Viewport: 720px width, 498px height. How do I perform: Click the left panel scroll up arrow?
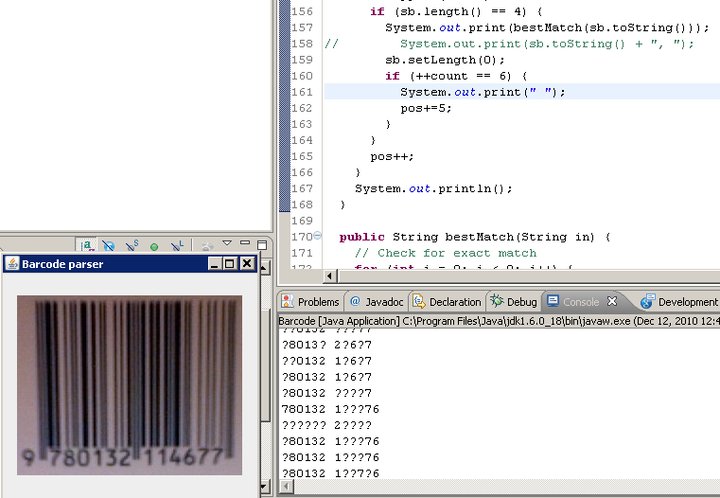click(264, 268)
